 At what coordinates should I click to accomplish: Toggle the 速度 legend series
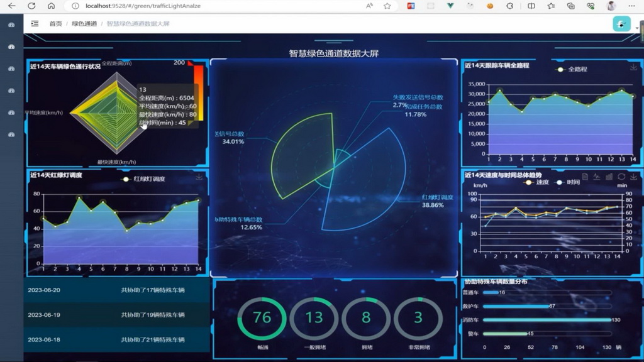pyautogui.click(x=536, y=182)
